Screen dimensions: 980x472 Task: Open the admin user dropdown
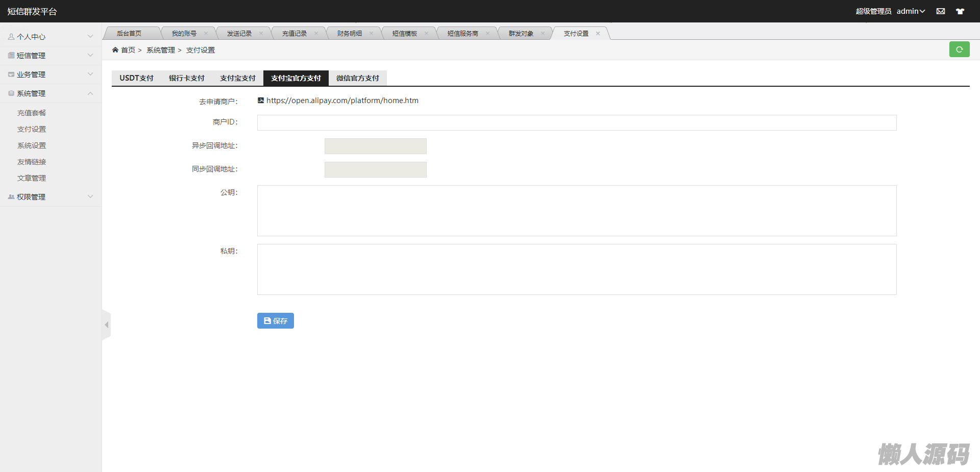911,11
